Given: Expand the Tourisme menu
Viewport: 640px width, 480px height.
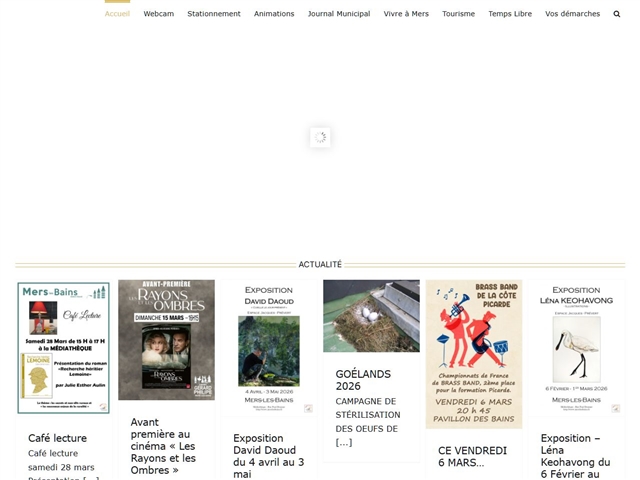Looking at the screenshot, I should pyautogui.click(x=459, y=14).
